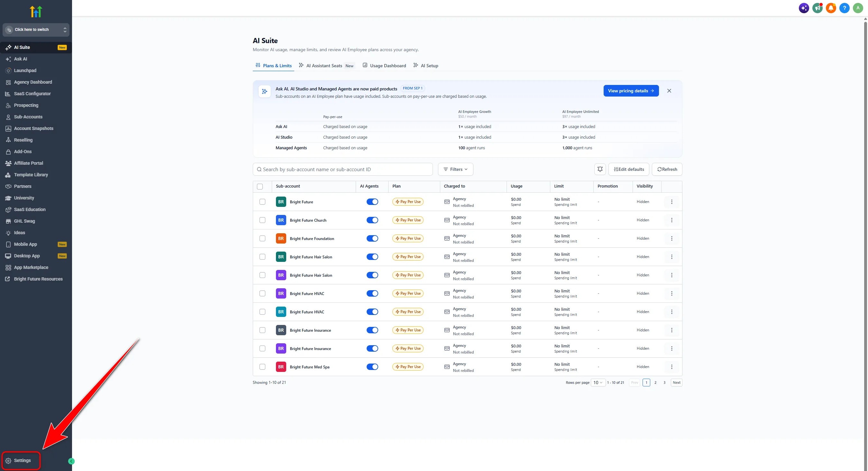Click the alert bell icon beside Edit defaults
The image size is (868, 471).
tap(600, 169)
